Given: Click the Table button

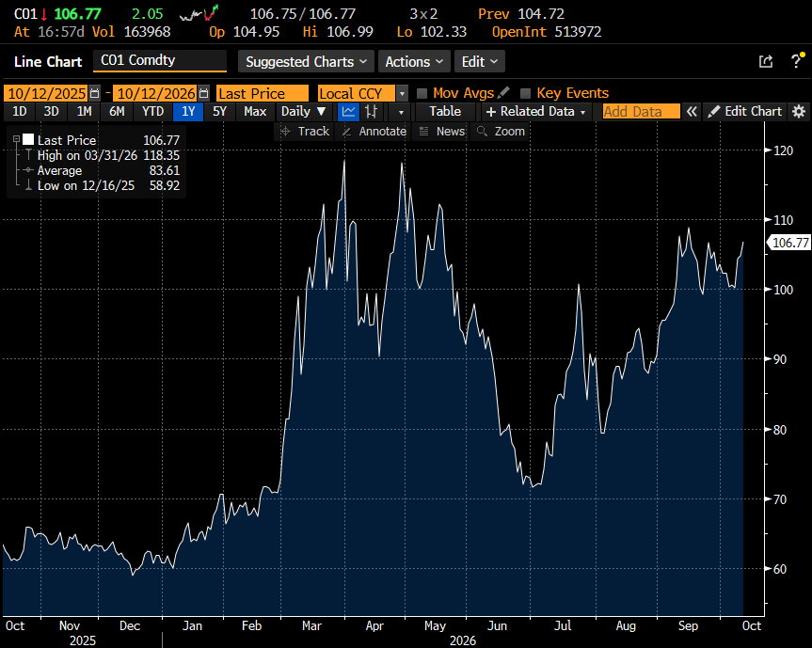Looking at the screenshot, I should click(x=445, y=111).
